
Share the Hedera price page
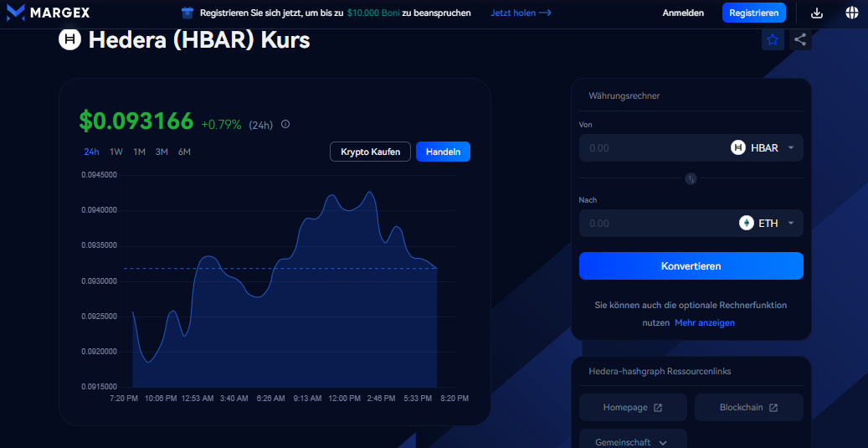(x=800, y=40)
